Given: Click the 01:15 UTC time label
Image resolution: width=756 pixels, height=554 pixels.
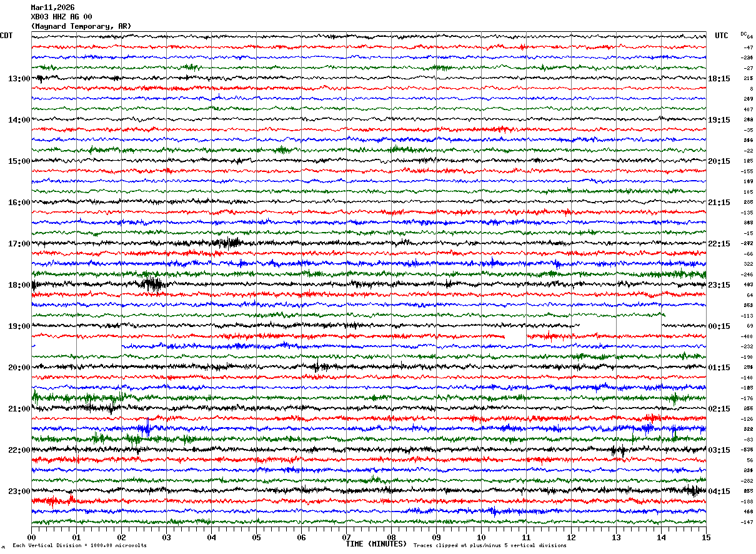Looking at the screenshot, I should 719,368.
